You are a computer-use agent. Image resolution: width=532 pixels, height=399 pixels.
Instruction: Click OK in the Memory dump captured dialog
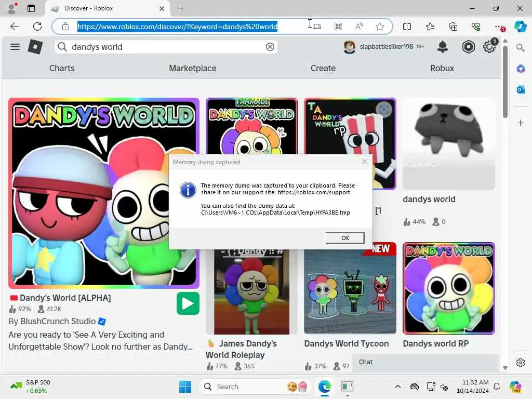[x=345, y=238]
